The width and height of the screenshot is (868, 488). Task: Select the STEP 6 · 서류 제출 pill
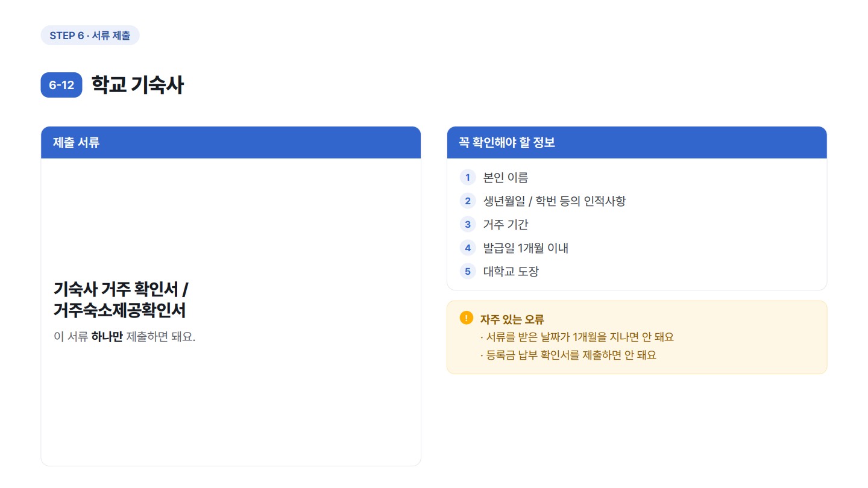[90, 36]
